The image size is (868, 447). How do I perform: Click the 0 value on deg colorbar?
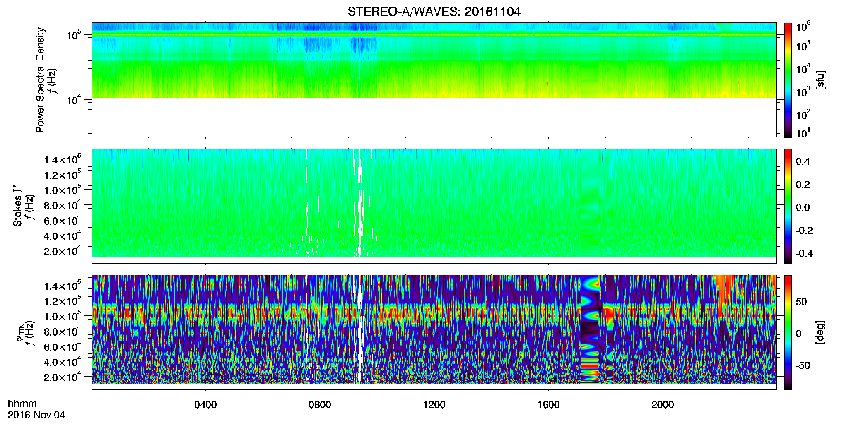[x=798, y=334]
